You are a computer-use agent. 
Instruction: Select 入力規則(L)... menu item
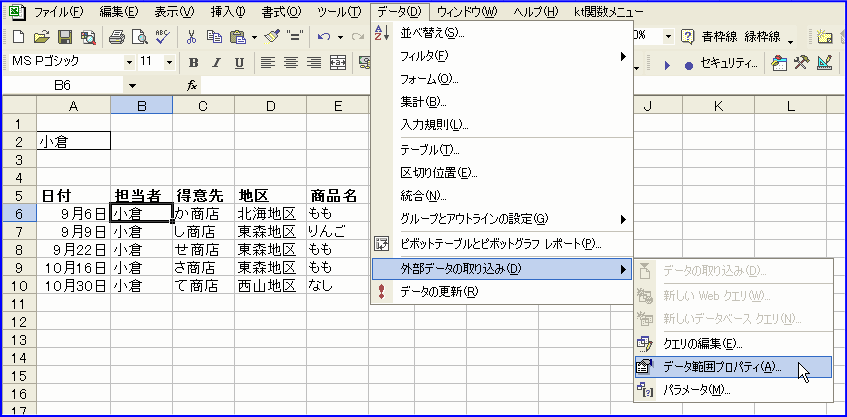click(x=502, y=125)
